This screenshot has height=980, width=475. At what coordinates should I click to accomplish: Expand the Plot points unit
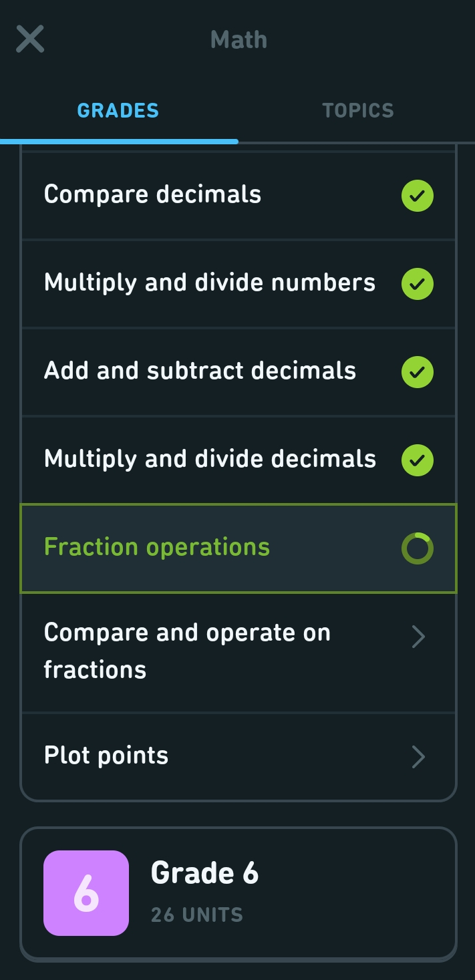(200, 756)
